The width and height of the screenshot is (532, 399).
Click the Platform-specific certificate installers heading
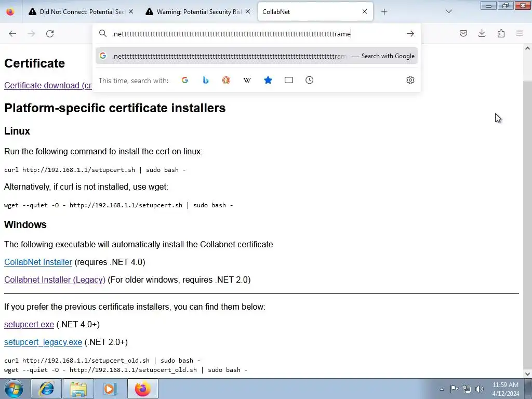tap(115, 108)
